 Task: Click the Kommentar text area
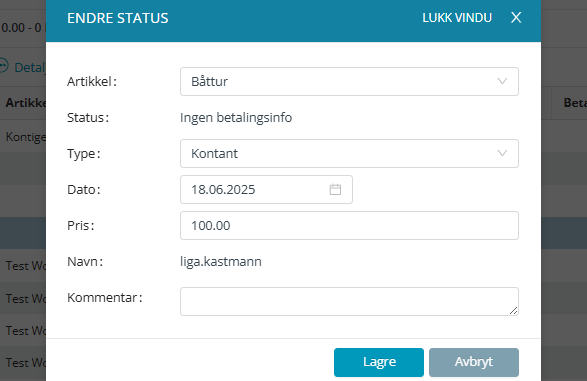pos(349,301)
